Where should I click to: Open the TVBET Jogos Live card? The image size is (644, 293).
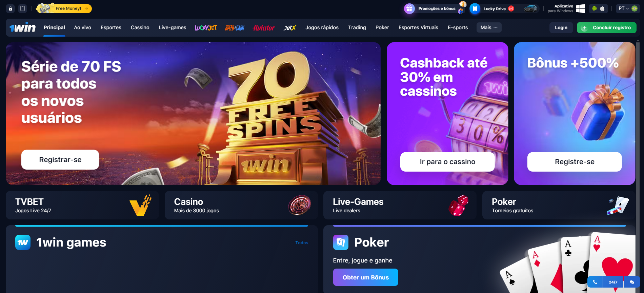pos(82,205)
